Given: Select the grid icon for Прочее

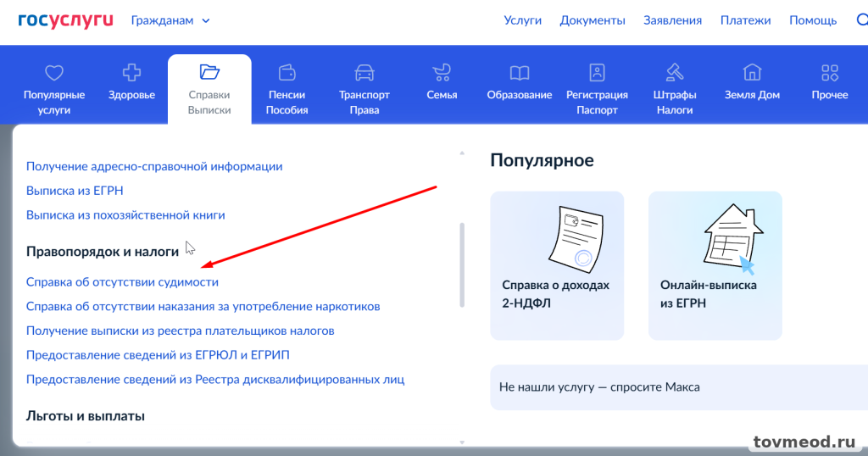Looking at the screenshot, I should pyautogui.click(x=830, y=73).
